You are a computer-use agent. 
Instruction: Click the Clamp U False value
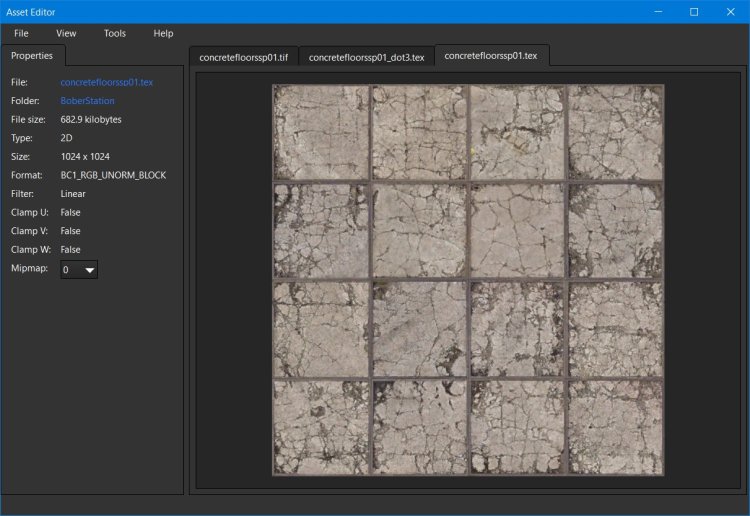[71, 213]
